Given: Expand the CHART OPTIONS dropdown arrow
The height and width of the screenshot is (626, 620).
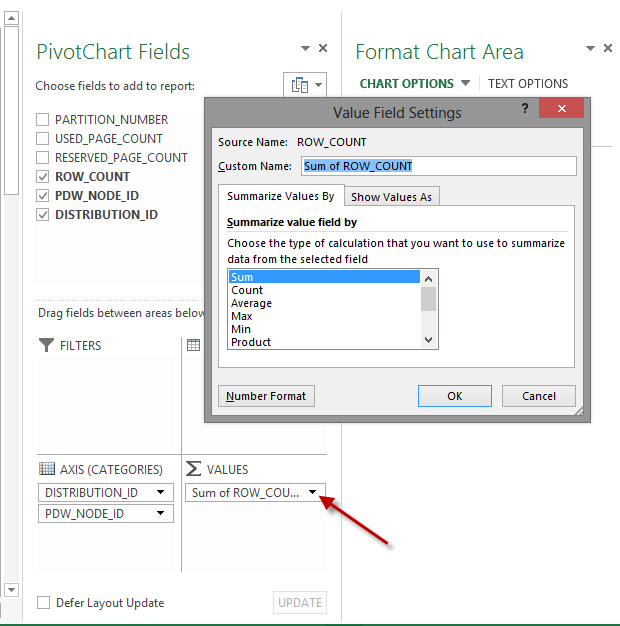Looking at the screenshot, I should click(465, 84).
